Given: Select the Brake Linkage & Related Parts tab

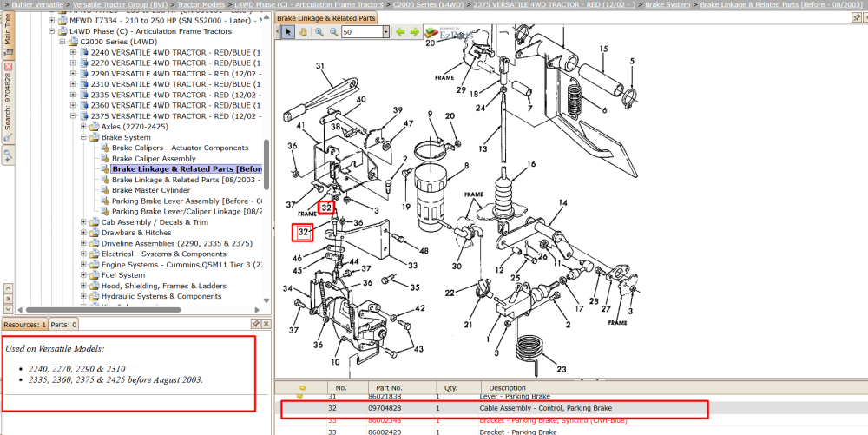Looking at the screenshot, I should point(325,18).
